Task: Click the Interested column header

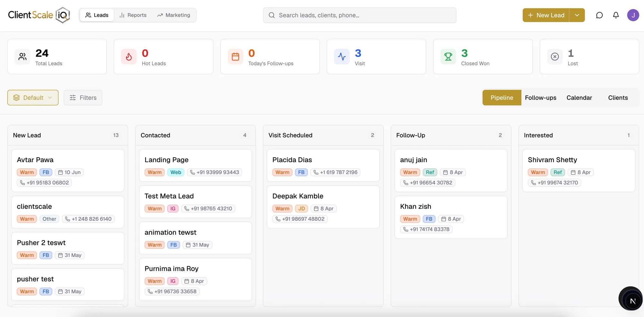Action: 579,135
